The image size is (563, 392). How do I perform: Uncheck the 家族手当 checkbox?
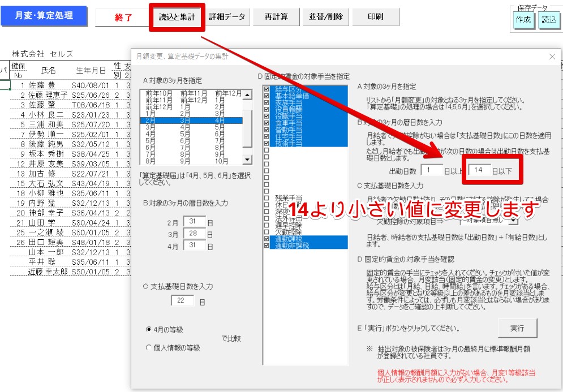tap(267, 103)
